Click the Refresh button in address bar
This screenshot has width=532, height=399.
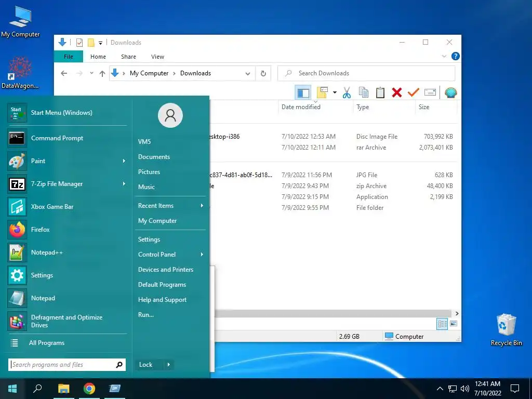coord(263,73)
